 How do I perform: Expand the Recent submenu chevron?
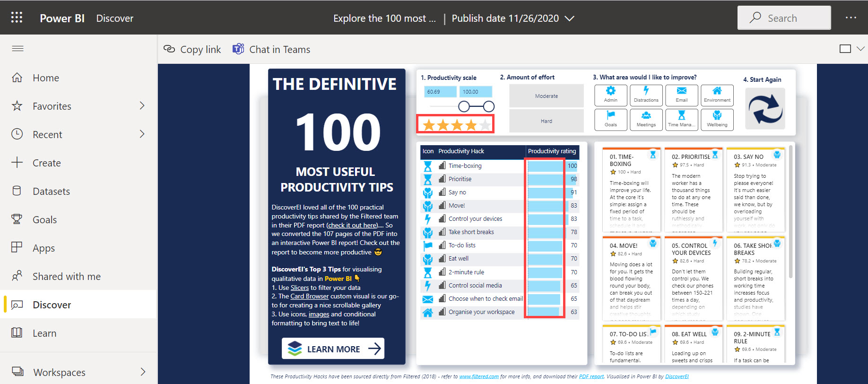click(142, 134)
